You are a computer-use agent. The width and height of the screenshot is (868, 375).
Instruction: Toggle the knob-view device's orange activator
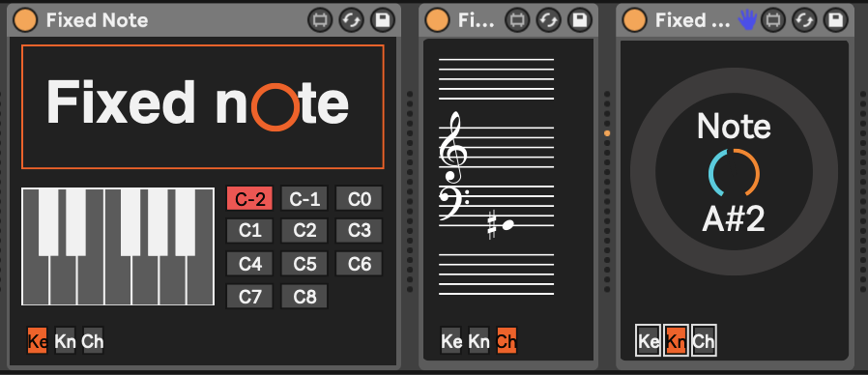634,20
